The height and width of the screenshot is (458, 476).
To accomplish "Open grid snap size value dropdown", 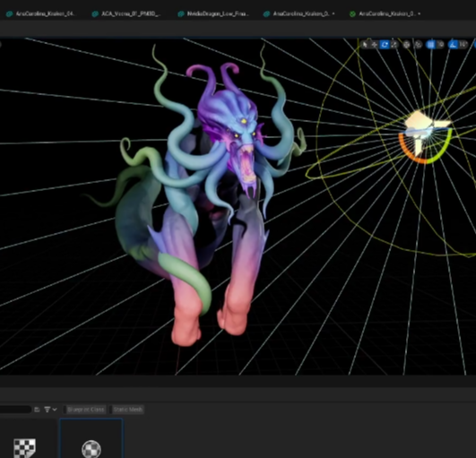I will click(x=440, y=45).
